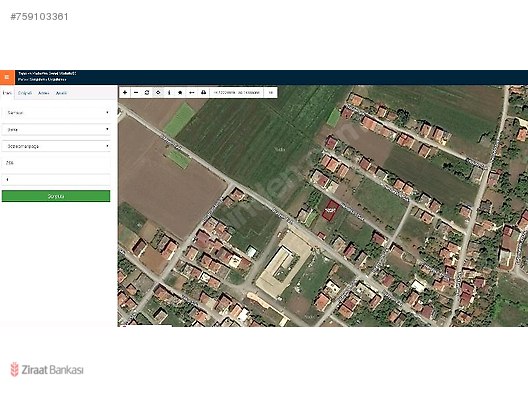
Task: Select the info tool icon
Action: [x=169, y=92]
